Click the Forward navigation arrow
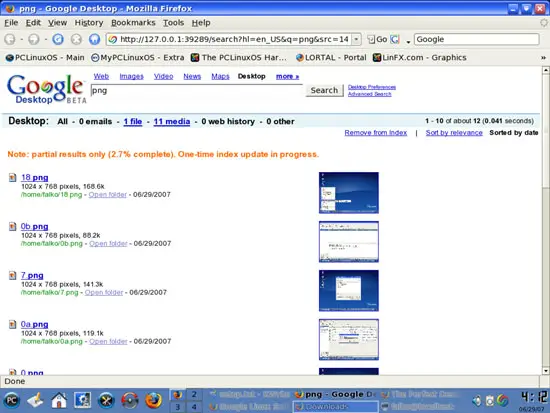This screenshot has width=550, height=413. (x=34, y=39)
